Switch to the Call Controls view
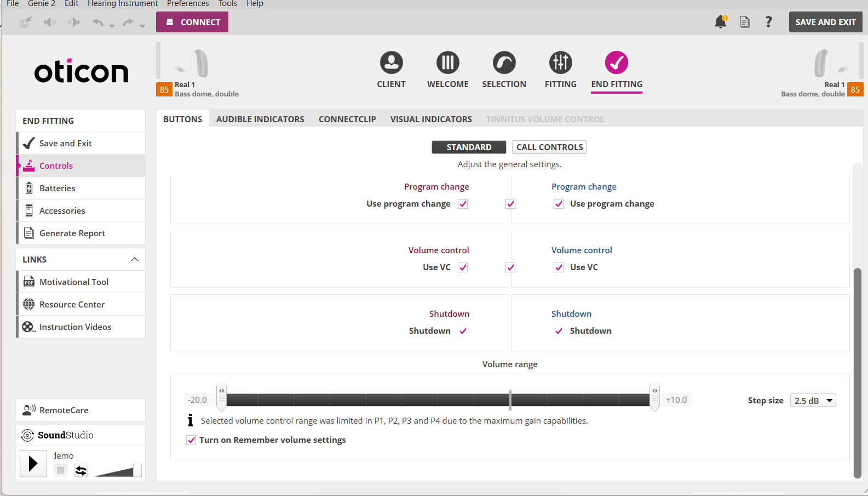Image resolution: width=868 pixels, height=496 pixels. 549,147
